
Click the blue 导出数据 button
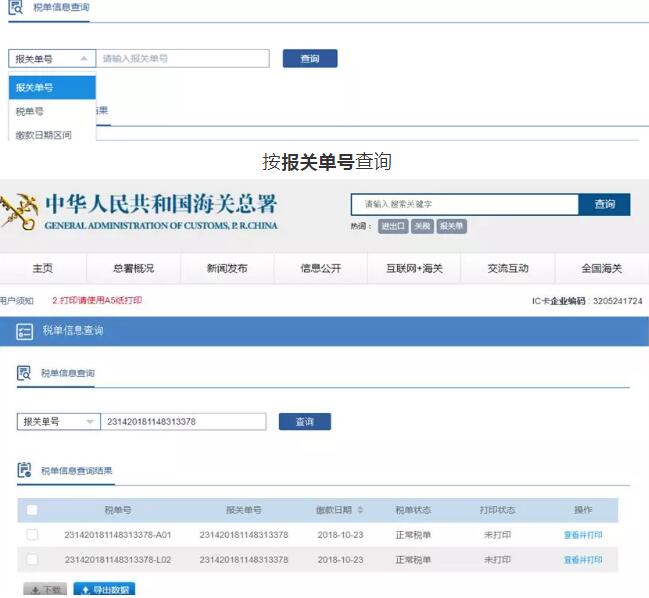pos(104,590)
